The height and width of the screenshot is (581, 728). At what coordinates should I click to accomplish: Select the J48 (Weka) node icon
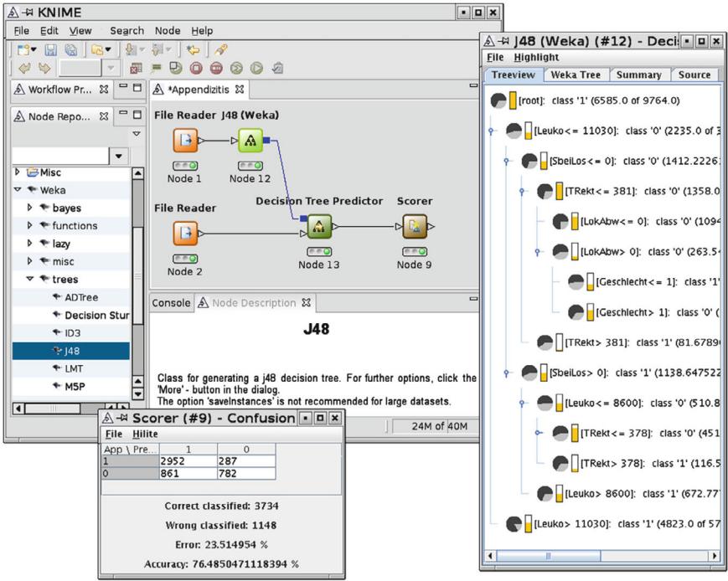(250, 141)
